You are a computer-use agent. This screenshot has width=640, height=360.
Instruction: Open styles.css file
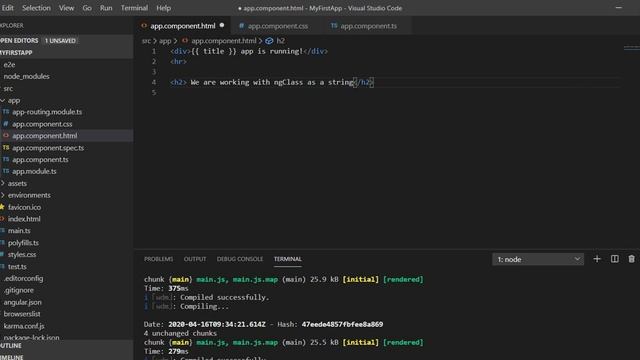pyautogui.click(x=22, y=254)
